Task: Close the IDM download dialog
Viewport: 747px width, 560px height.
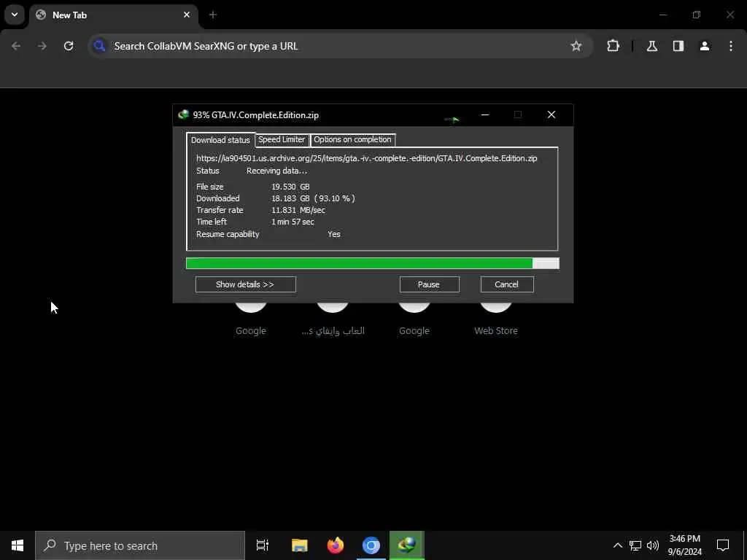Action: [x=551, y=114]
